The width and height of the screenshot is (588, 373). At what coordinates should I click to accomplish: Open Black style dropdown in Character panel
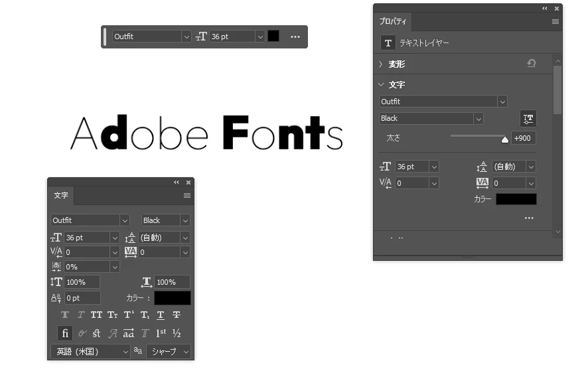pyautogui.click(x=185, y=220)
